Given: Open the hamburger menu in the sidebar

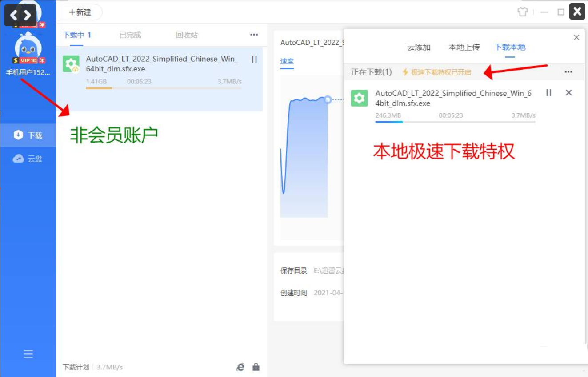Looking at the screenshot, I should coord(28,354).
